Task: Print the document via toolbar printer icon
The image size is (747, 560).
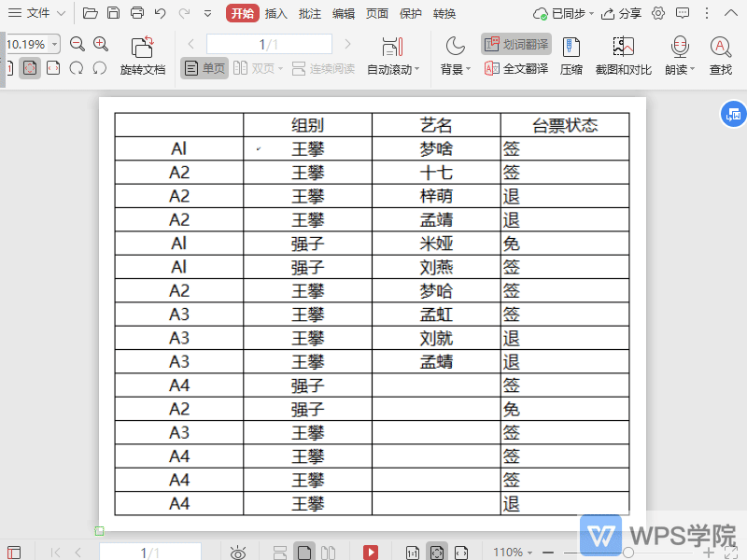Action: (138, 13)
